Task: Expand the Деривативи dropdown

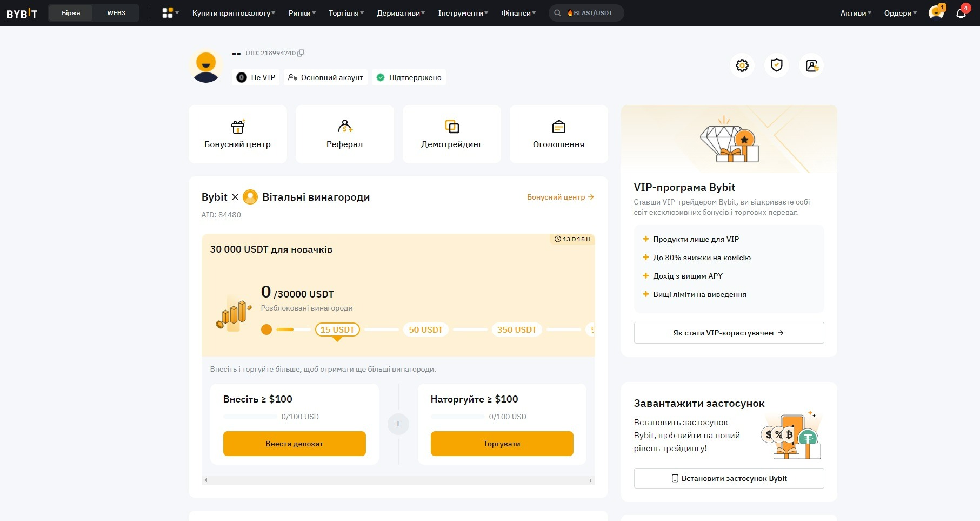Action: (x=401, y=13)
